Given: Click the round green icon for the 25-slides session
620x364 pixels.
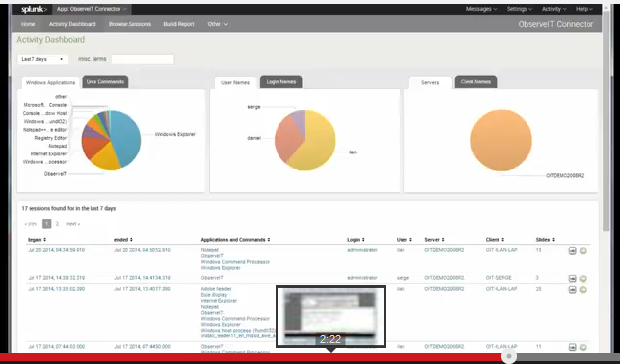Looking at the screenshot, I should [583, 290].
